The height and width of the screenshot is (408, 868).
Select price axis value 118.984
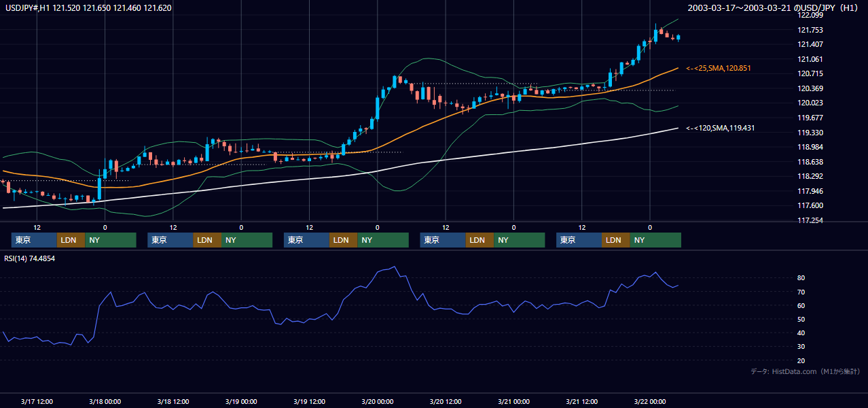pos(810,147)
